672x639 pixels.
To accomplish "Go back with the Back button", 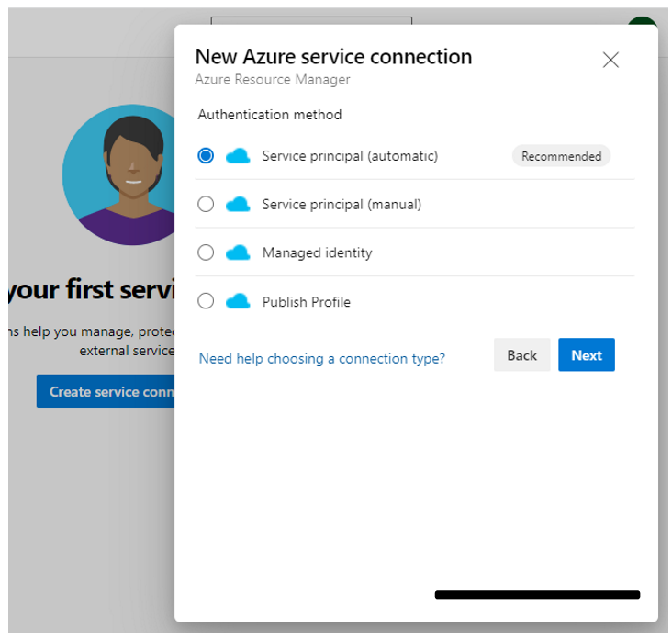I will click(521, 355).
